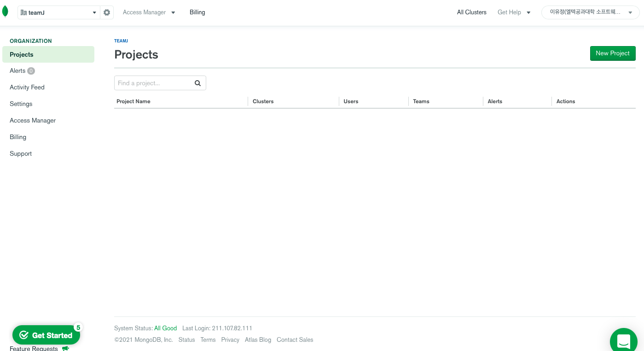Click the Get Started checkmark icon
This screenshot has width=644, height=351.
[24, 335]
